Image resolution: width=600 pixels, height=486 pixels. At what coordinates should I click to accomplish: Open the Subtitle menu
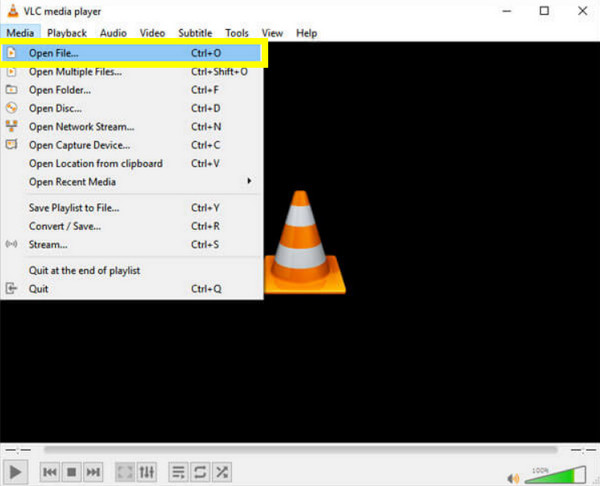coord(195,33)
